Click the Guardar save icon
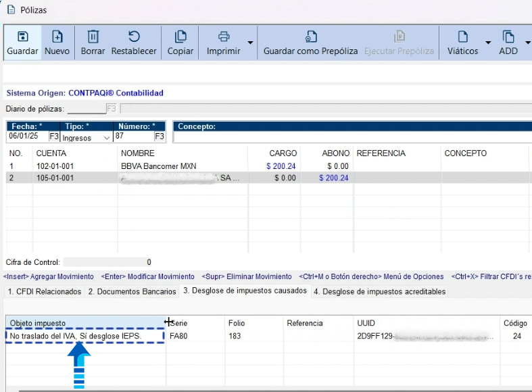This screenshot has height=392, width=532. pyautogui.click(x=22, y=37)
